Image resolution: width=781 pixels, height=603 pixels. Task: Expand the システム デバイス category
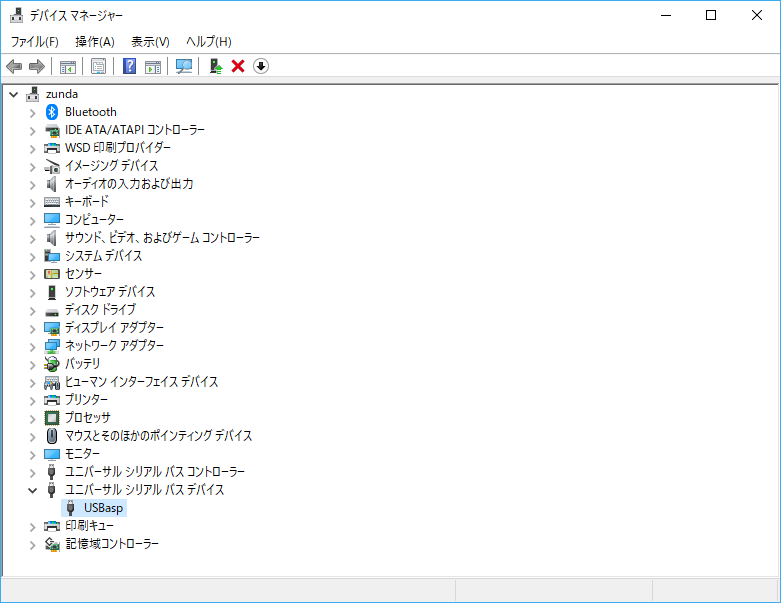pos(33,257)
